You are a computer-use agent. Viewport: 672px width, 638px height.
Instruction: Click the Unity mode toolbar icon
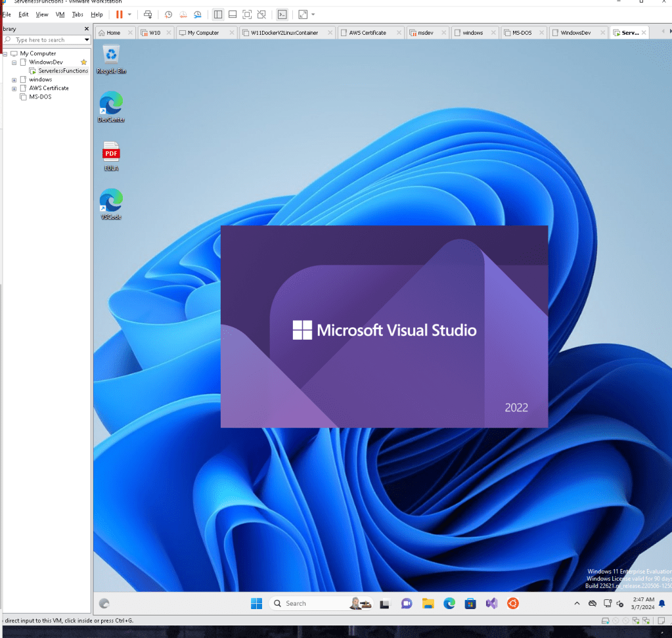coord(261,14)
